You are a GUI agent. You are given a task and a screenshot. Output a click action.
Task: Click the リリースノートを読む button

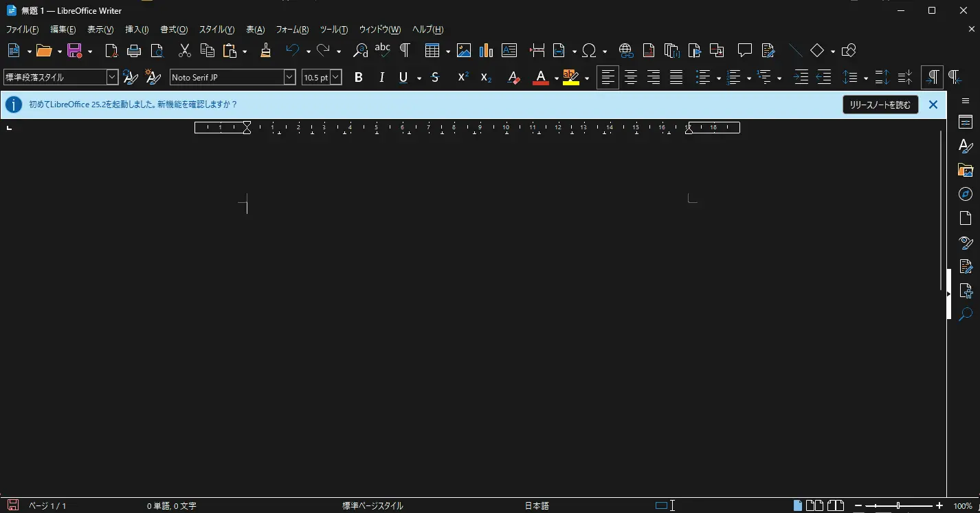tap(880, 105)
